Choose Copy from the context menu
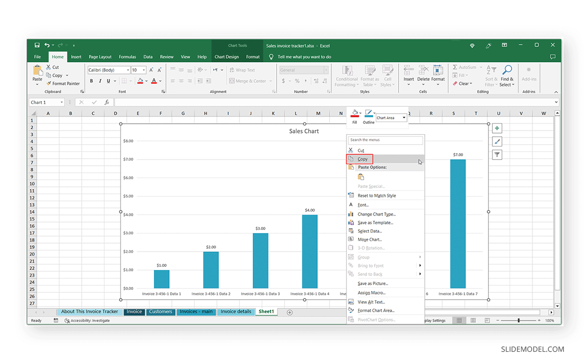588x364 pixels. (363, 159)
